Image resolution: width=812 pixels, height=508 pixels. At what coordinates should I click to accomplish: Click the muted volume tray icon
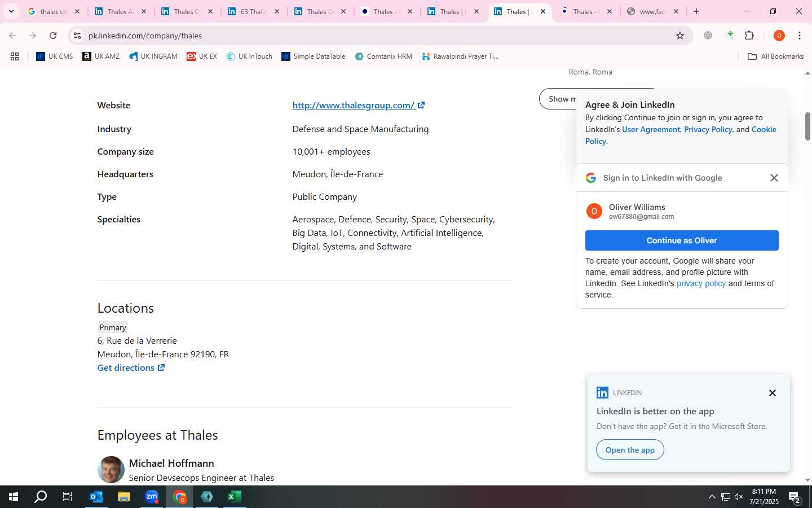point(739,497)
